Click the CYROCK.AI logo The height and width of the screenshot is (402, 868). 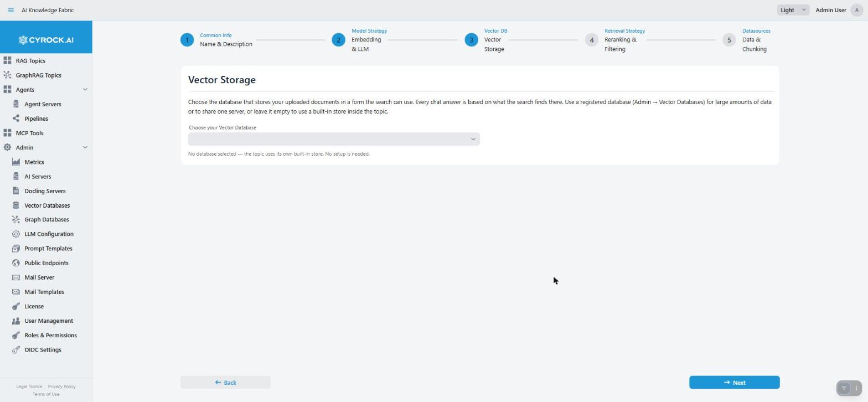click(46, 40)
